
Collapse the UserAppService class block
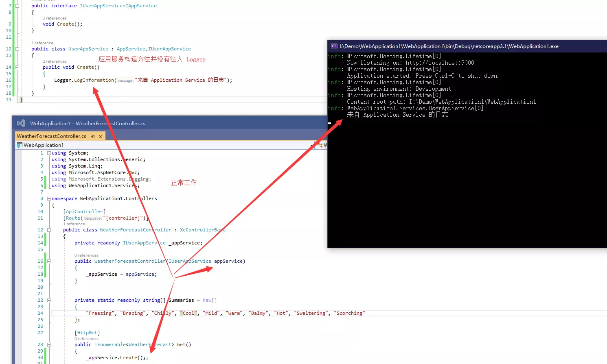coord(17,49)
